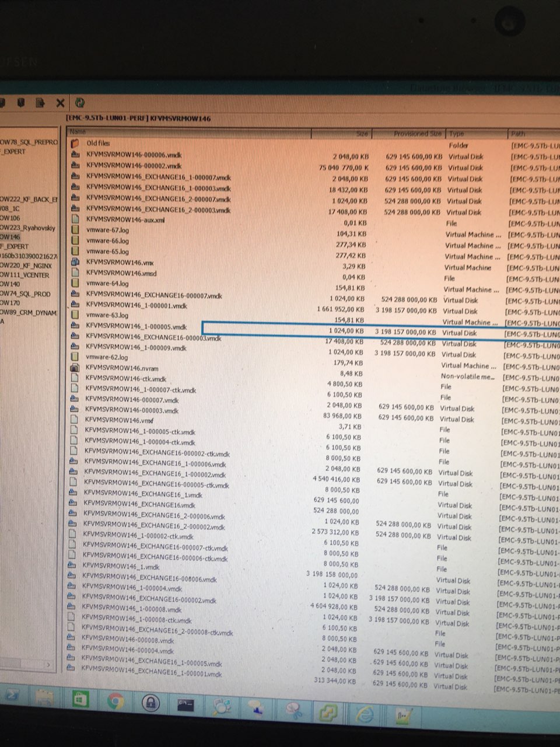Screen dimensions: 560x747
Task: Click VM icon of KFVMSVRMOW146.vmx
Action: [x=75, y=262]
